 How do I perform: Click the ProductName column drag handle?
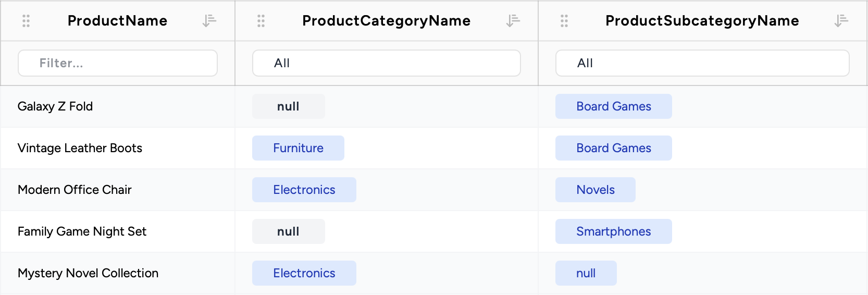(x=26, y=21)
